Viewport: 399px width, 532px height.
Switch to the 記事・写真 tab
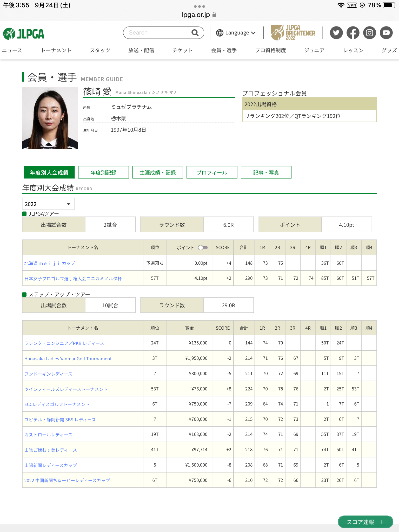266,172
